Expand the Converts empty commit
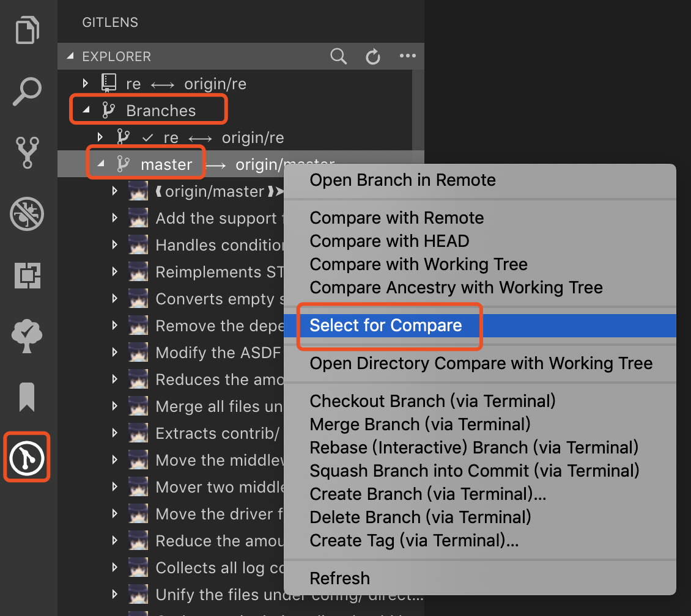This screenshot has height=616, width=691. 114,299
